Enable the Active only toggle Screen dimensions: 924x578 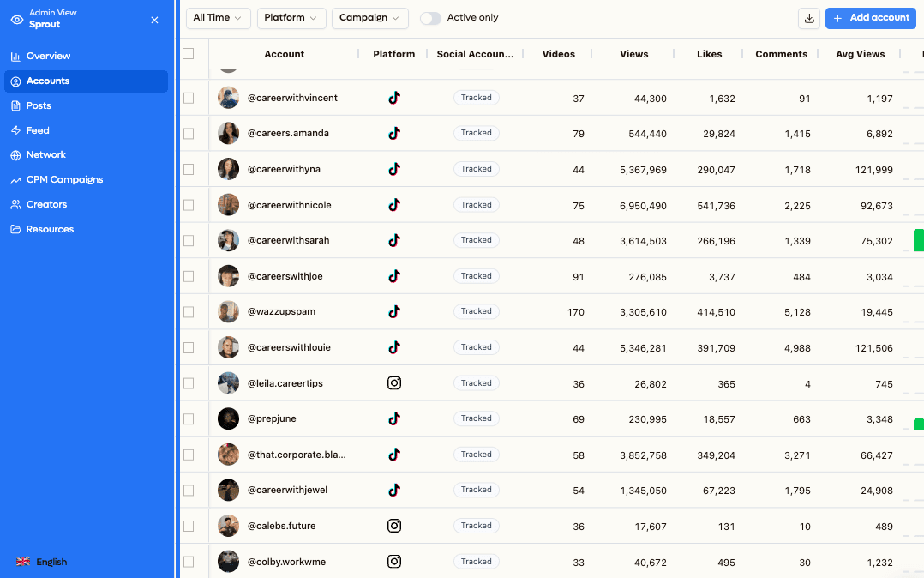coord(430,17)
